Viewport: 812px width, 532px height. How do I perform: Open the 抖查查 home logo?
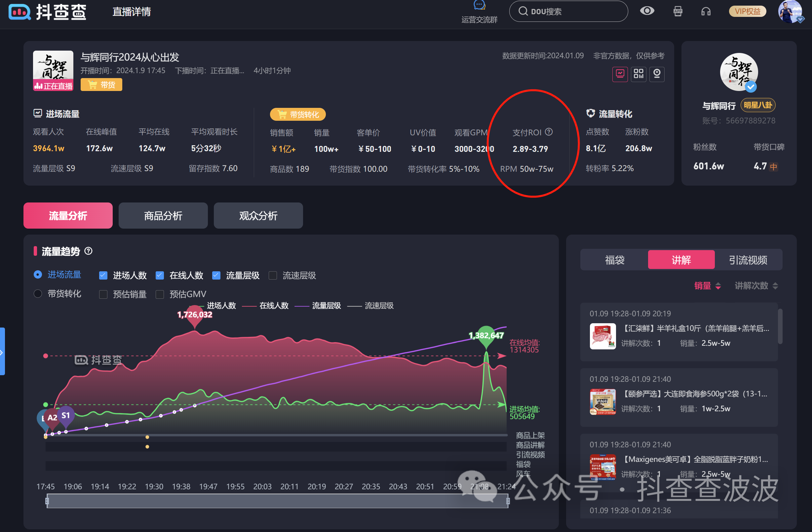tap(47, 12)
